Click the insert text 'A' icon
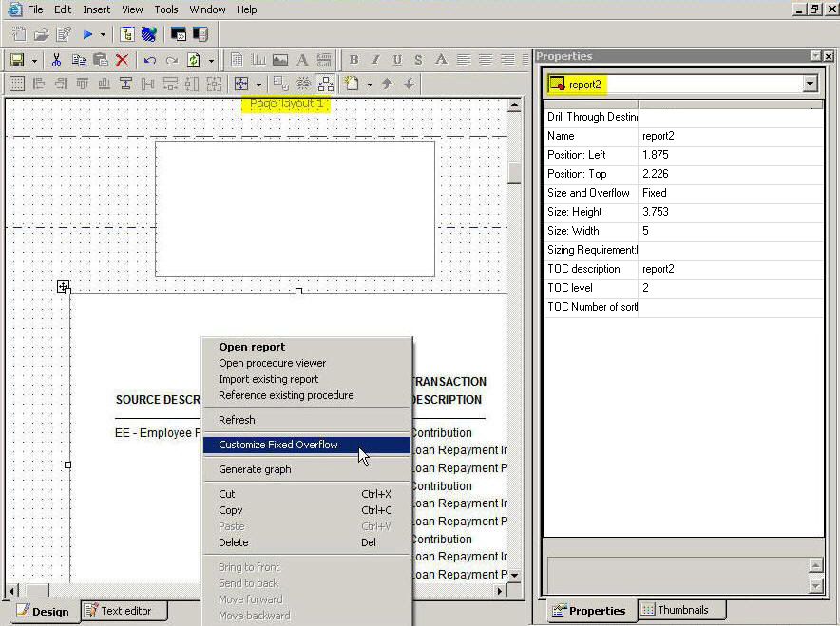The width and height of the screenshot is (840, 626). coord(302,60)
